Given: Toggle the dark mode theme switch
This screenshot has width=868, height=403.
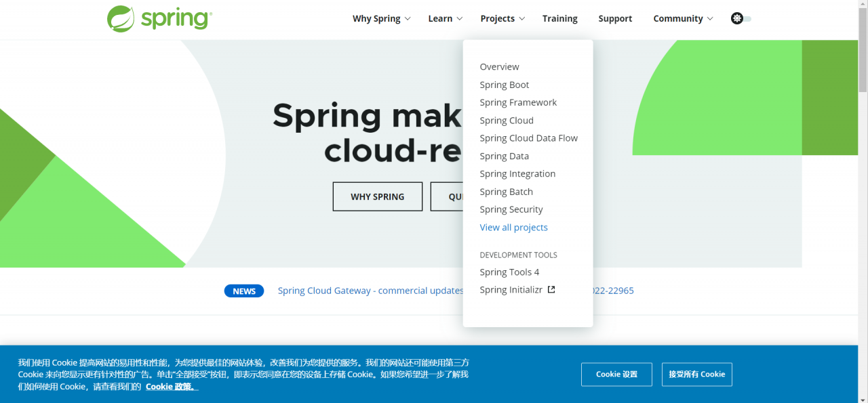Looking at the screenshot, I should point(741,18).
